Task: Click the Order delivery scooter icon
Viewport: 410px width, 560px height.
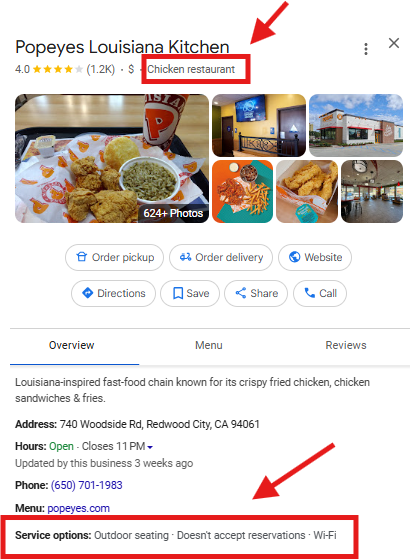Action: click(x=185, y=257)
